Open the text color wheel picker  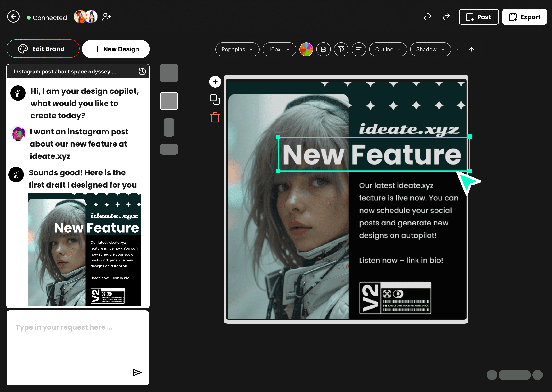point(306,49)
